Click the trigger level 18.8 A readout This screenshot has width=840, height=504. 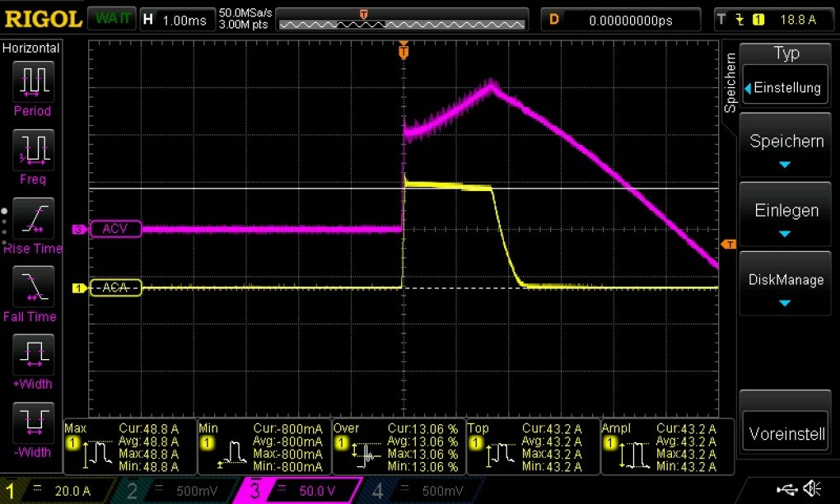pyautogui.click(x=798, y=20)
